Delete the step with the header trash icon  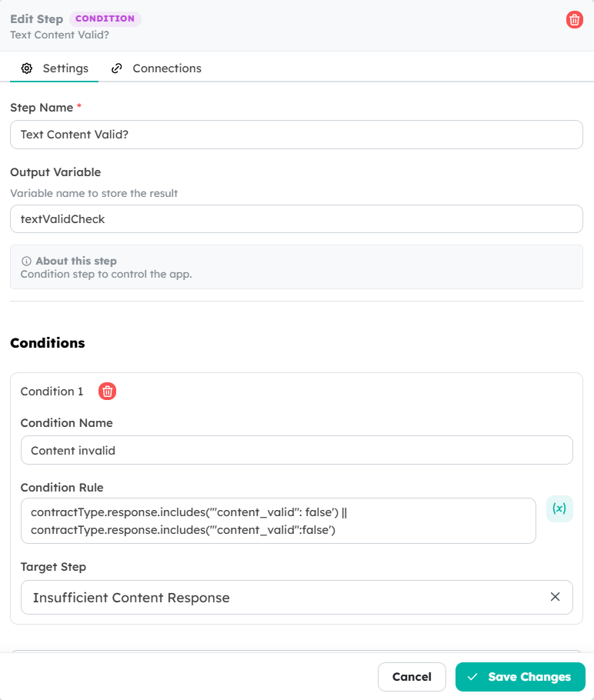(574, 20)
